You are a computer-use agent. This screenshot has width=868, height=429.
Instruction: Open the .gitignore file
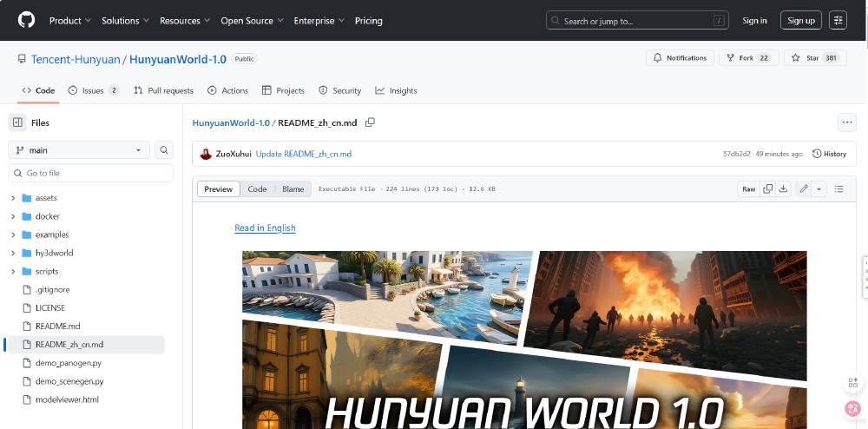[53, 289]
